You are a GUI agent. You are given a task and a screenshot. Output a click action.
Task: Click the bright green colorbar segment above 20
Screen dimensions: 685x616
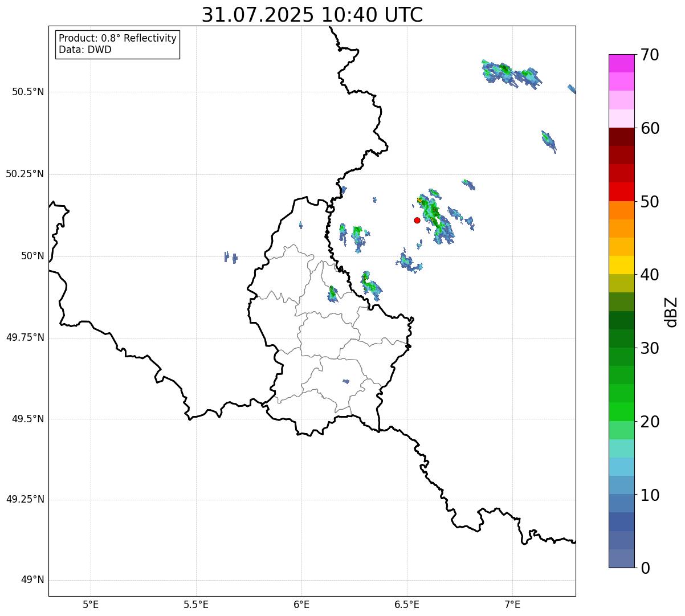pos(621,412)
